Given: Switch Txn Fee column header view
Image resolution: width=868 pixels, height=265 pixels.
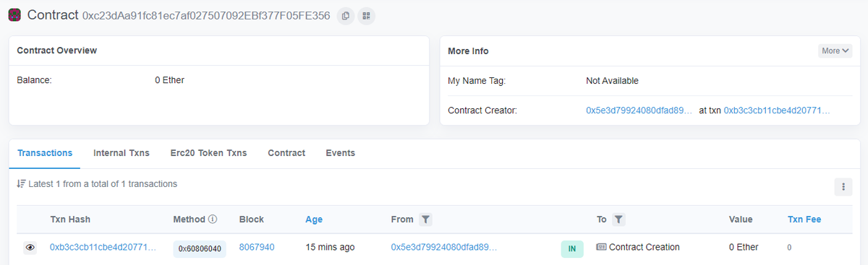Looking at the screenshot, I should point(804,219).
